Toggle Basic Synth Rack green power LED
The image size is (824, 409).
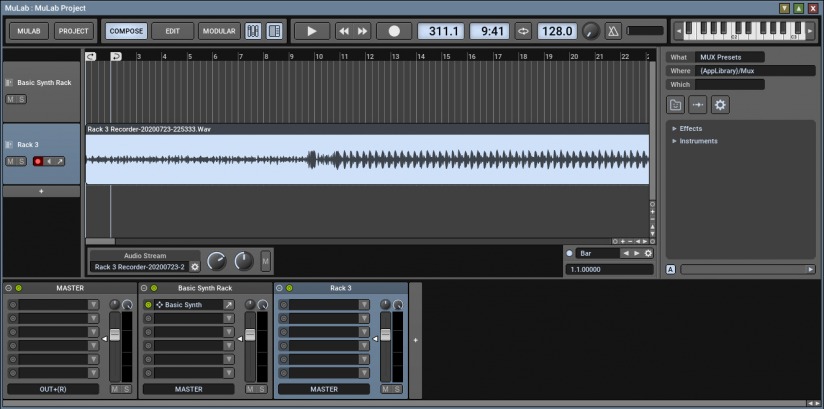coord(154,288)
